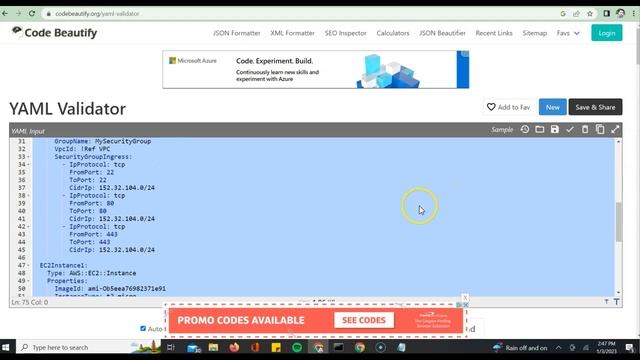Open Windows notification center

(x=629, y=348)
